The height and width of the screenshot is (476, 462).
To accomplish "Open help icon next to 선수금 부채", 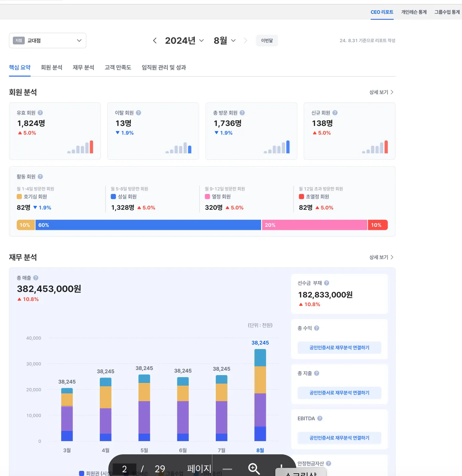I will coord(327,283).
